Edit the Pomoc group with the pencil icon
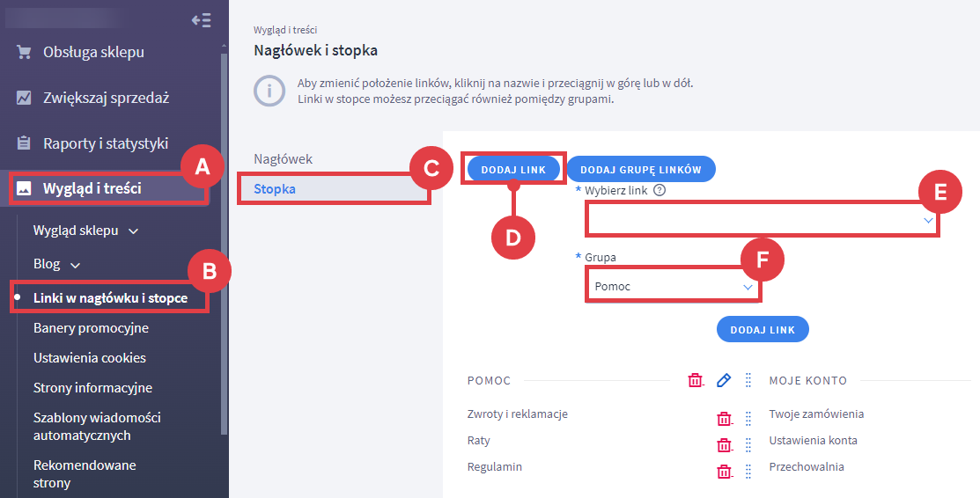Viewport: 980px width, 498px height. coord(724,380)
